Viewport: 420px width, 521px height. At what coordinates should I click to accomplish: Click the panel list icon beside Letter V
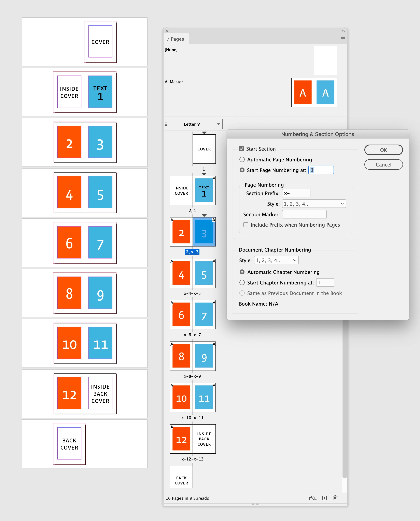[166, 124]
